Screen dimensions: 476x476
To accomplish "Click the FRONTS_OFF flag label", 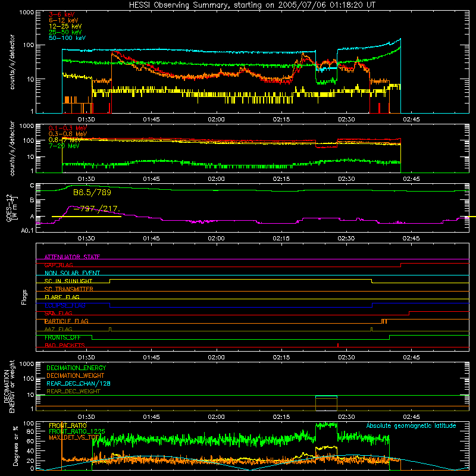I will tap(62, 337).
